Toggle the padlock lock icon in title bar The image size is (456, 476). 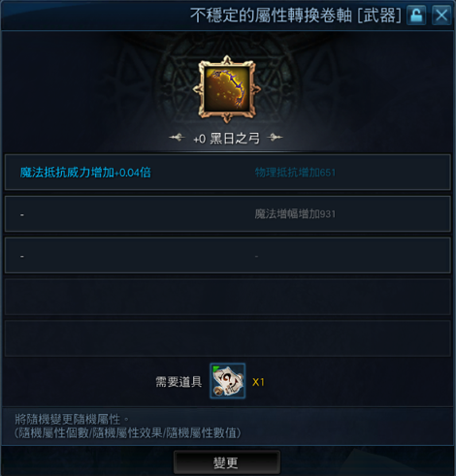click(x=416, y=16)
